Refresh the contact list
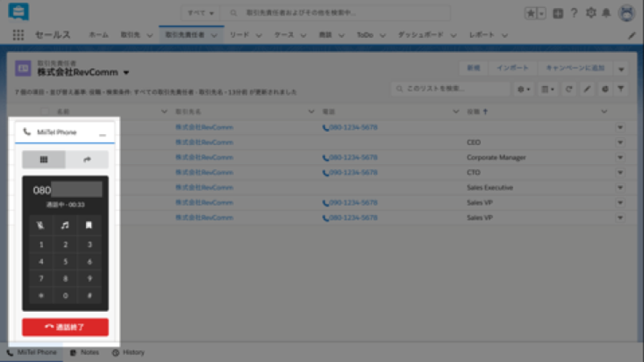Image resolution: width=644 pixels, height=362 pixels. tap(569, 89)
